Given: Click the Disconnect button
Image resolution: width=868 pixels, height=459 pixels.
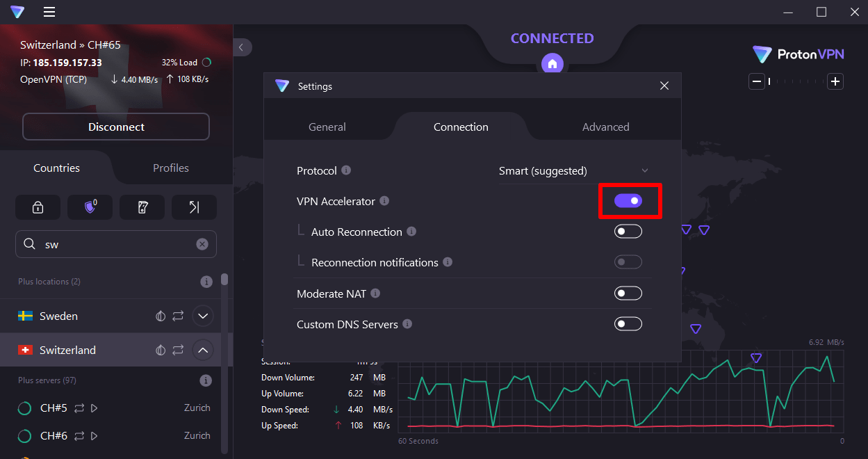Looking at the screenshot, I should (115, 127).
